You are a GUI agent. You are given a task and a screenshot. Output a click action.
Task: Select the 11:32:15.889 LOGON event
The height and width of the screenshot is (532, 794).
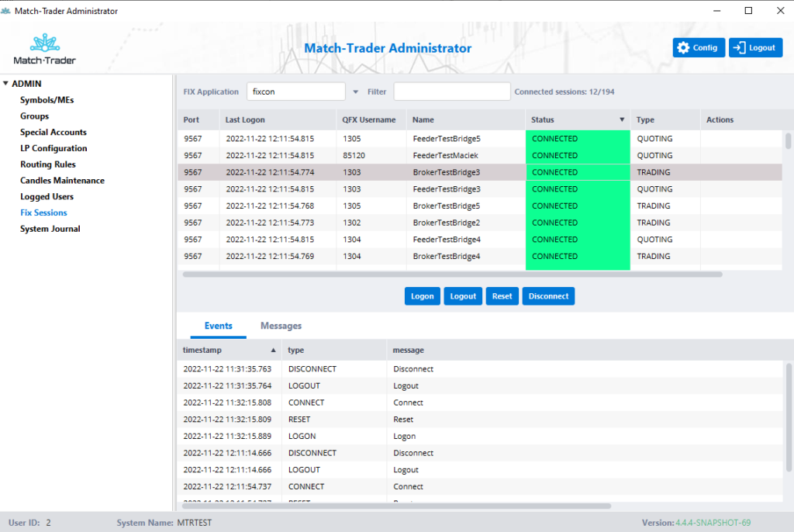pyautogui.click(x=480, y=436)
